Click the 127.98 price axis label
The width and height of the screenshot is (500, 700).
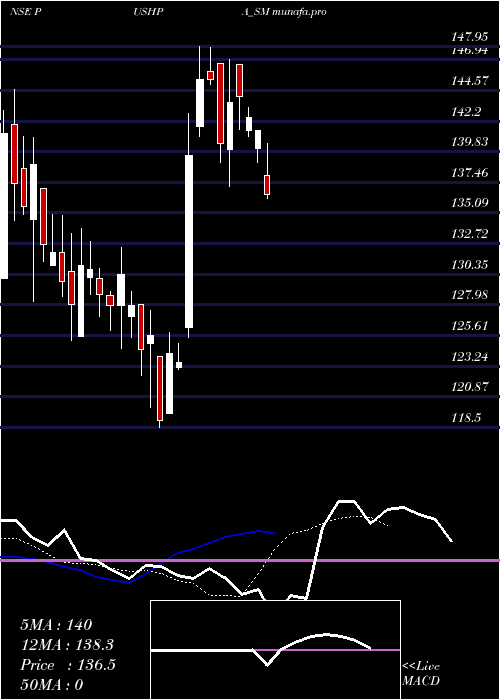click(469, 295)
